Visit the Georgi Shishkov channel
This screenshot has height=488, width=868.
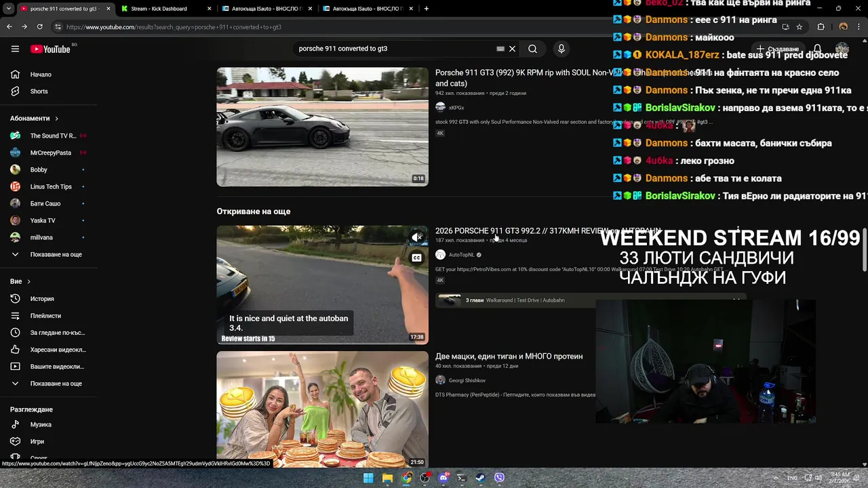[467, 381]
